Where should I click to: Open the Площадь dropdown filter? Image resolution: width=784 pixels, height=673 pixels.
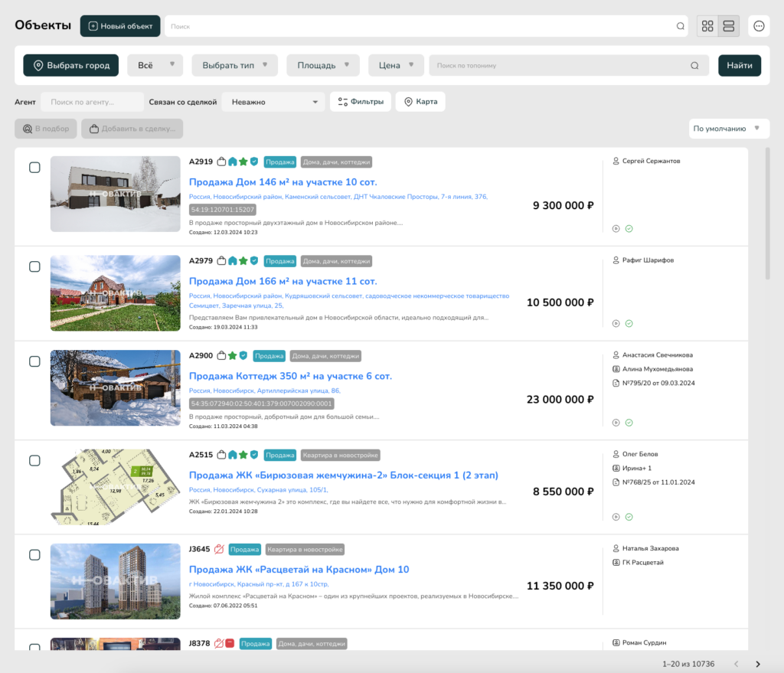click(x=322, y=65)
